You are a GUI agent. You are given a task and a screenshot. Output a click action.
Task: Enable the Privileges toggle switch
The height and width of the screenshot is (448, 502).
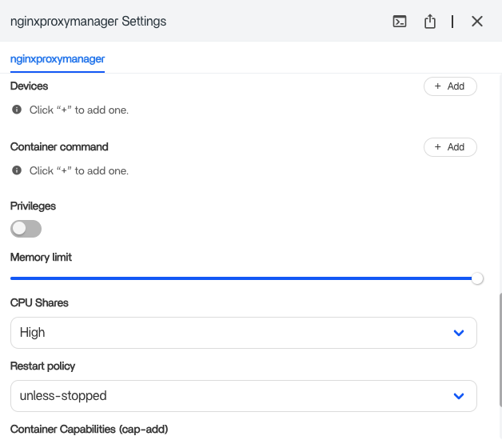(x=26, y=229)
